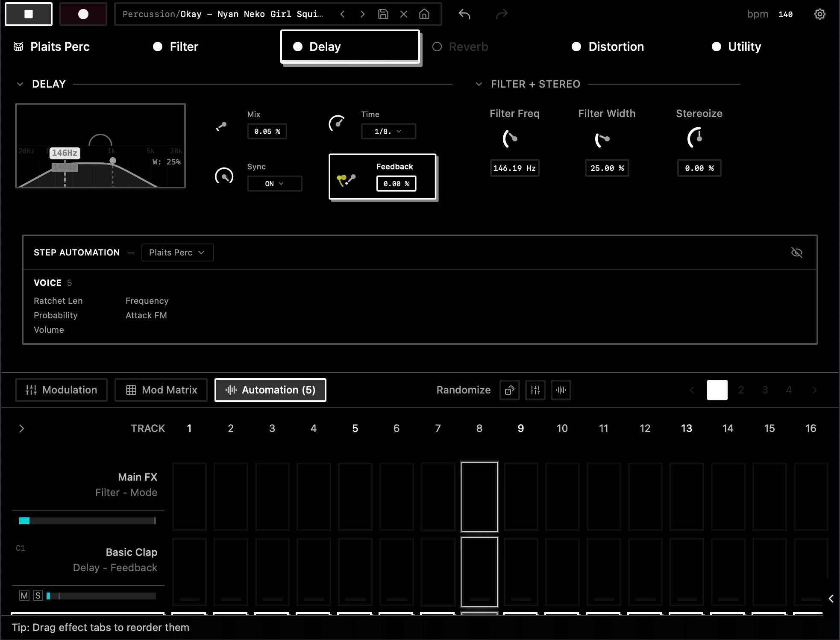Click the Modulation button
Image resolution: width=840 pixels, height=640 pixels.
coord(61,390)
